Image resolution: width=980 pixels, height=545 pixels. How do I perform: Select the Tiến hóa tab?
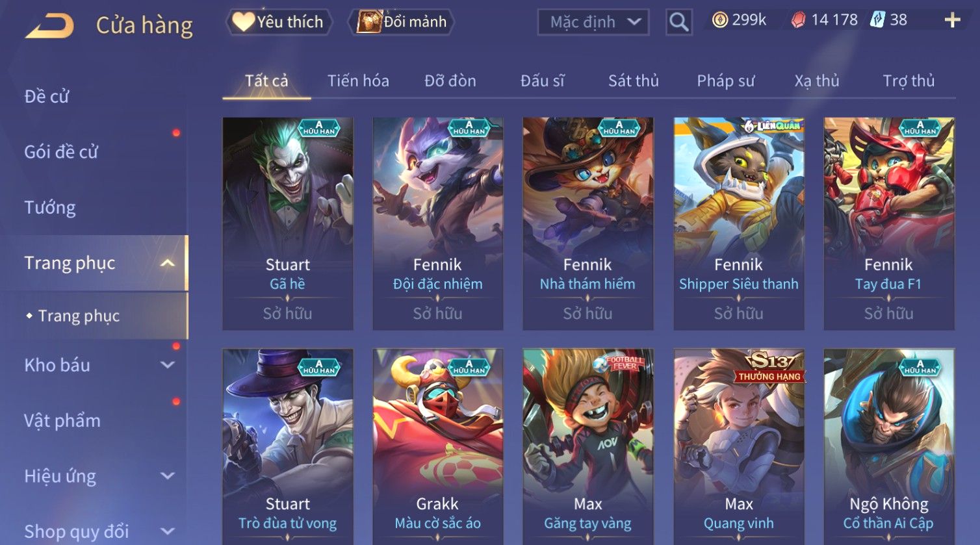[x=358, y=81]
